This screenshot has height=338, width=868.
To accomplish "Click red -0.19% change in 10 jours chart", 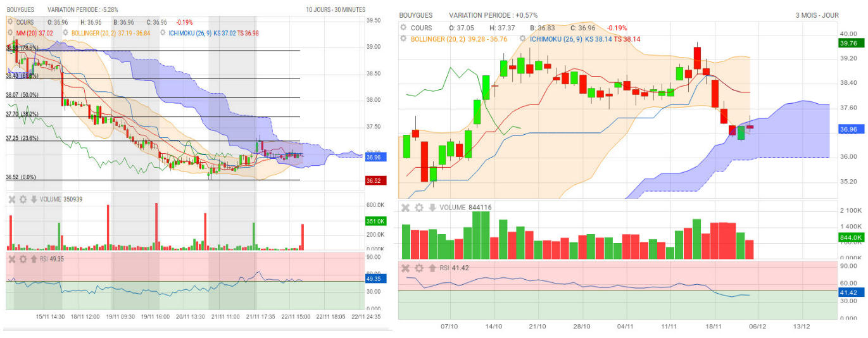I will tap(184, 22).
